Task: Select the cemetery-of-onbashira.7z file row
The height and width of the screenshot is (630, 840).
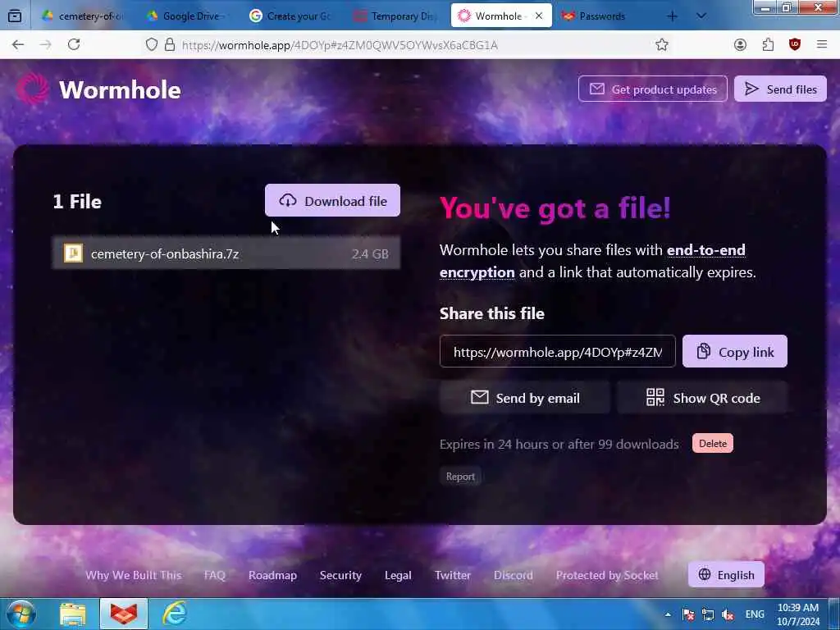Action: click(226, 253)
